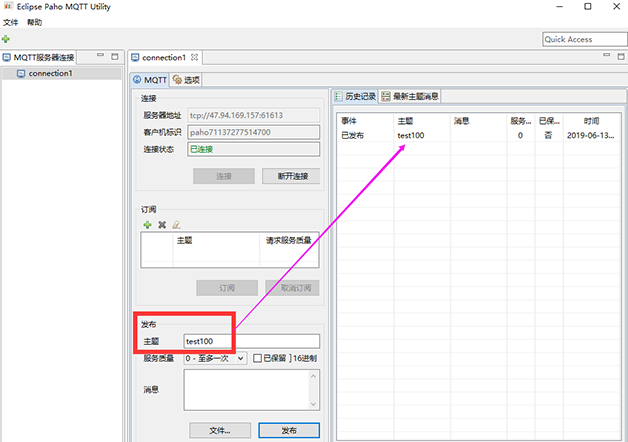The height and width of the screenshot is (442, 628).
Task: Click the 断开连接 disconnect button
Action: (291, 176)
